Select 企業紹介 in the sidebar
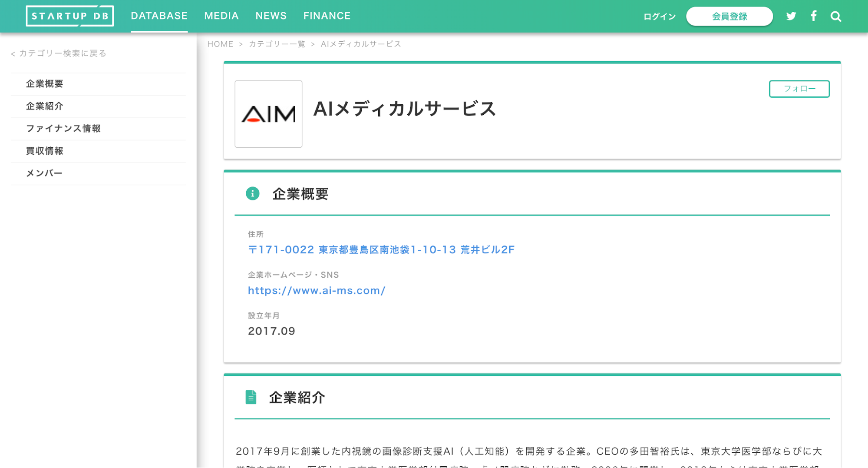 tap(98, 106)
